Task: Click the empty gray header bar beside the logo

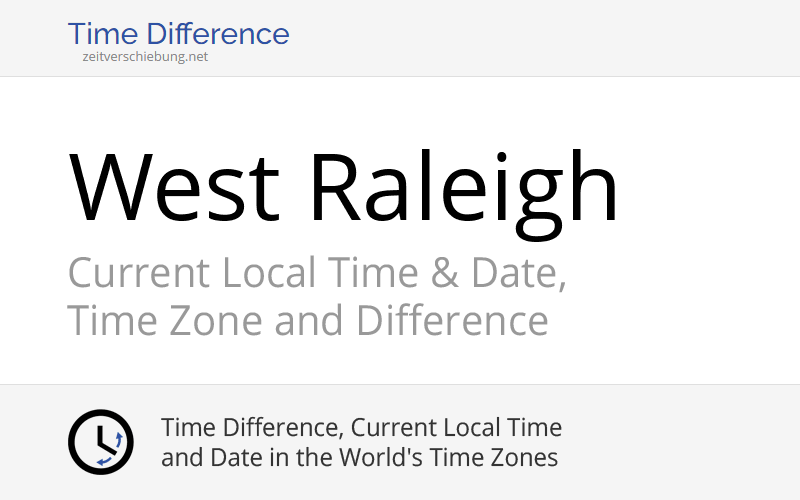Action: 541,38
